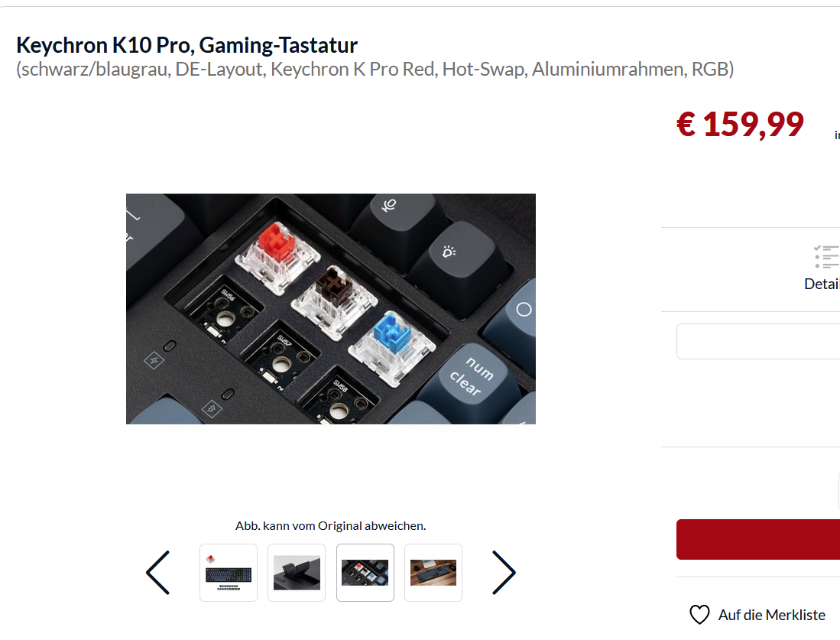This screenshot has height=640, width=840.
Task: Advance to the next product image arrow
Action: (504, 573)
